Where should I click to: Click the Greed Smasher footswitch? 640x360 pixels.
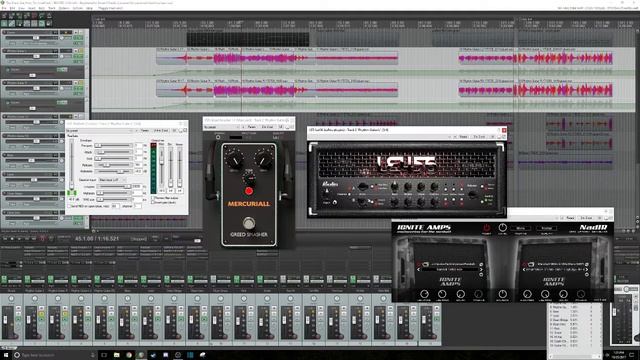(249, 223)
